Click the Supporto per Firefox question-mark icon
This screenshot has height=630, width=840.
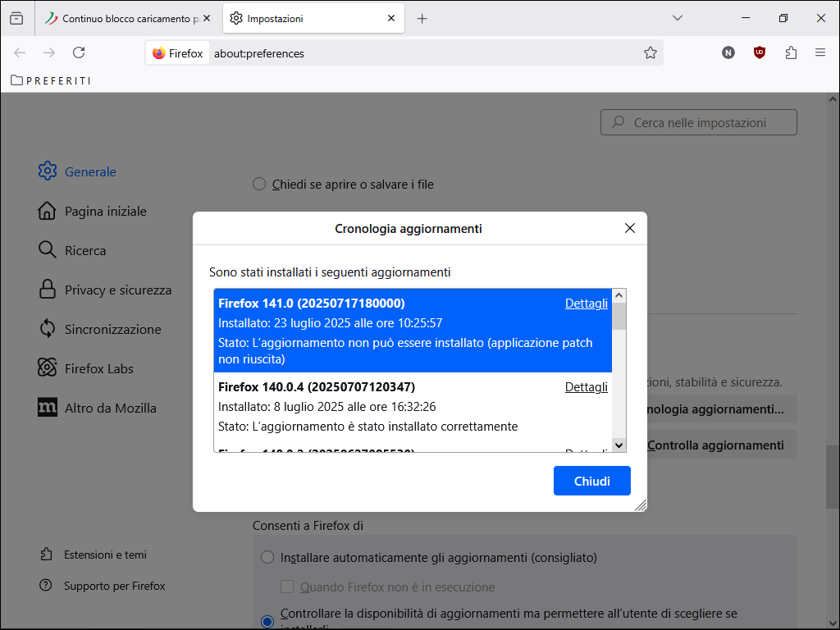[x=46, y=585]
